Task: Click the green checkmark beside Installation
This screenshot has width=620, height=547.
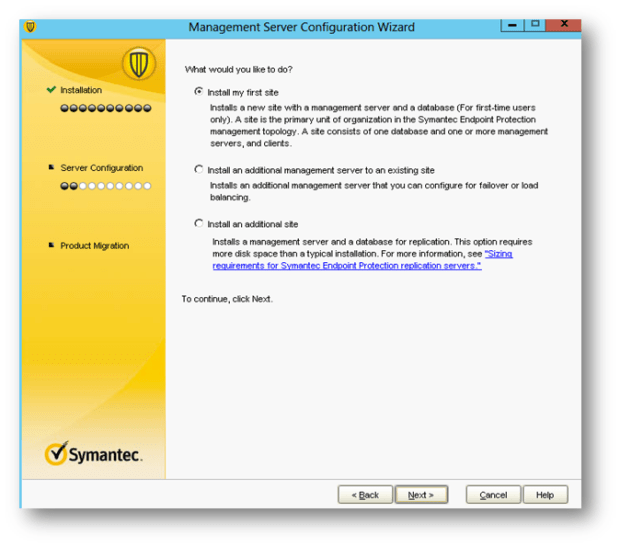Action: coord(51,90)
